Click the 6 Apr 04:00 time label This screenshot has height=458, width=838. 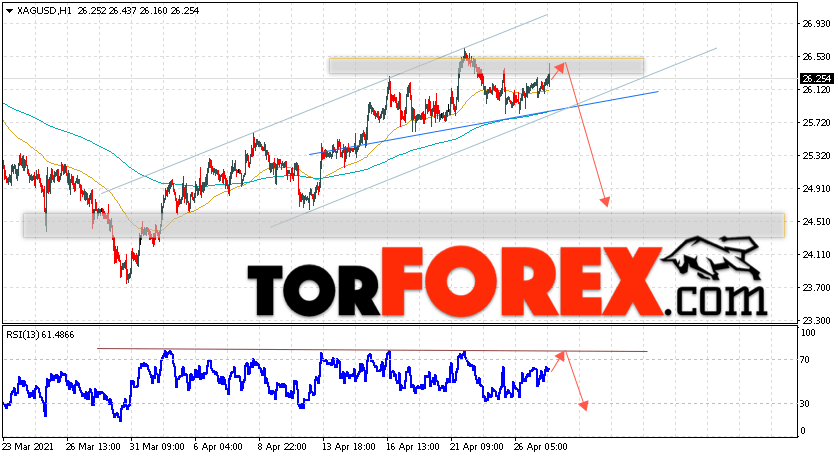218,446
